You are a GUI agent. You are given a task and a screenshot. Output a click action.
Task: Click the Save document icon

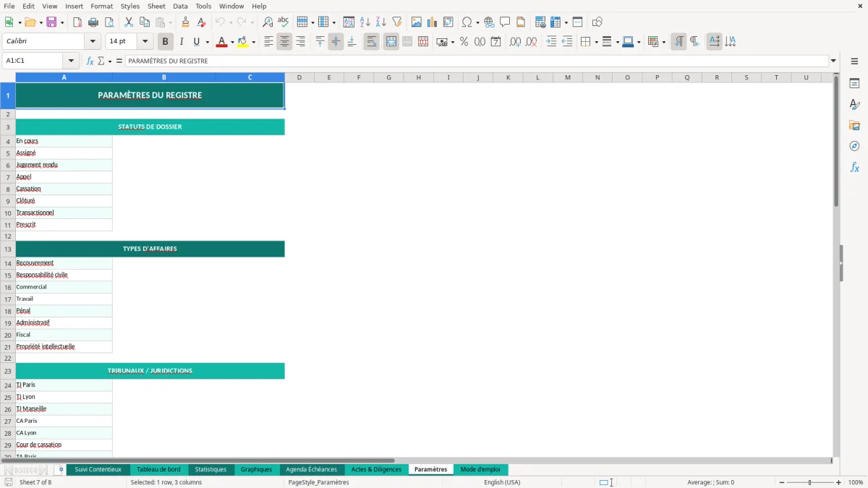coord(51,22)
